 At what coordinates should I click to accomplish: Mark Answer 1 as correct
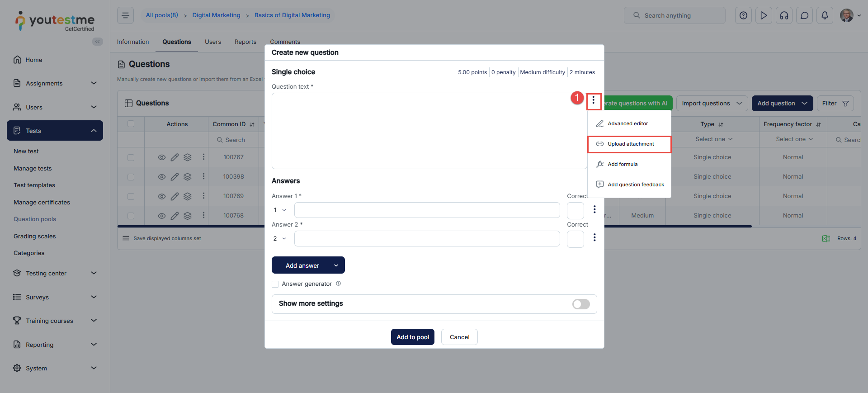[x=575, y=210]
